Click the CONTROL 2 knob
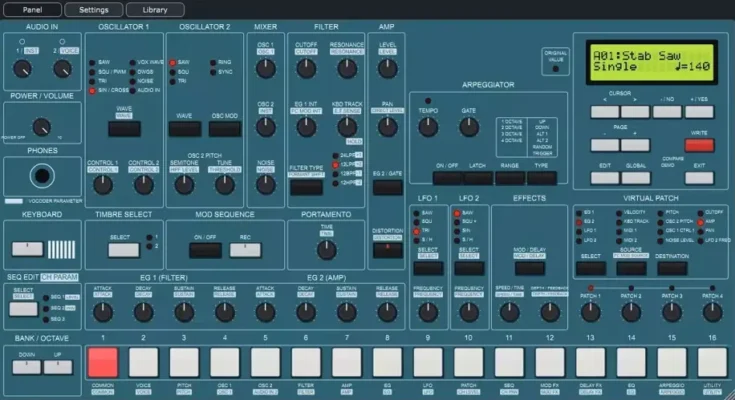 143,185
